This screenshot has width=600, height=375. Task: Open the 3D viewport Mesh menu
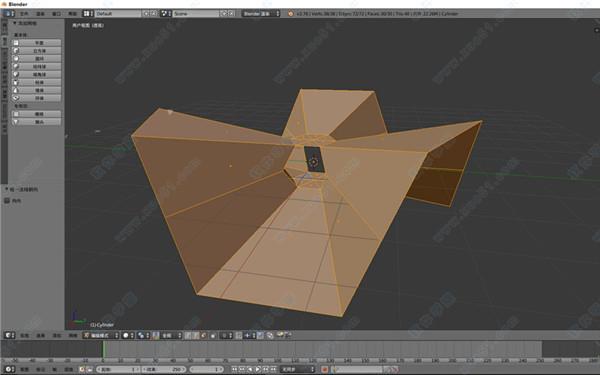[73, 336]
